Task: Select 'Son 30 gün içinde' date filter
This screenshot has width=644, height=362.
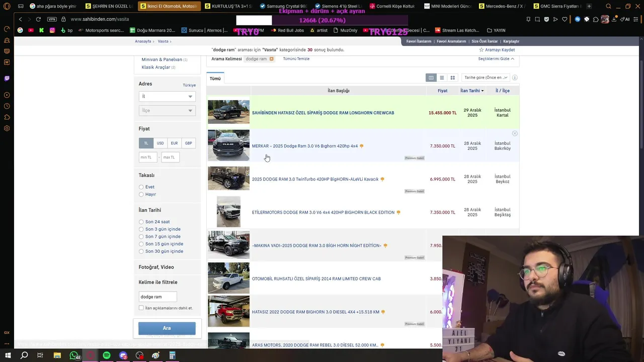Action: pyautogui.click(x=141, y=251)
